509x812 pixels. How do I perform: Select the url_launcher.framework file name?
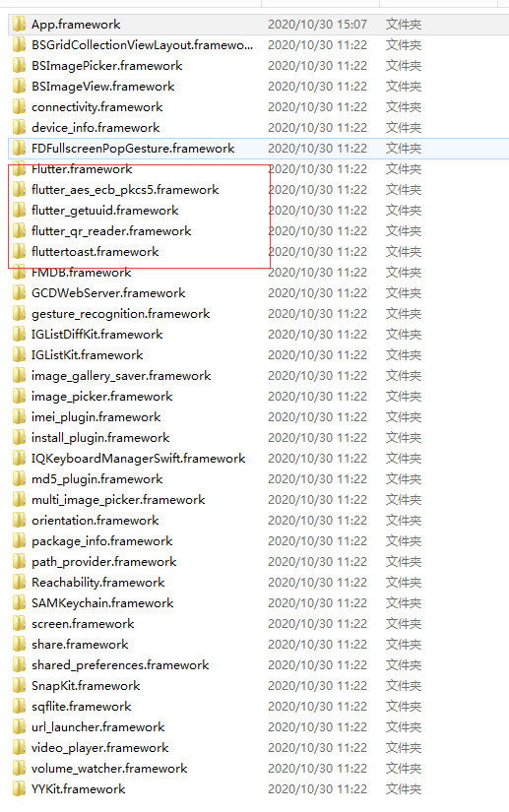pyautogui.click(x=97, y=727)
